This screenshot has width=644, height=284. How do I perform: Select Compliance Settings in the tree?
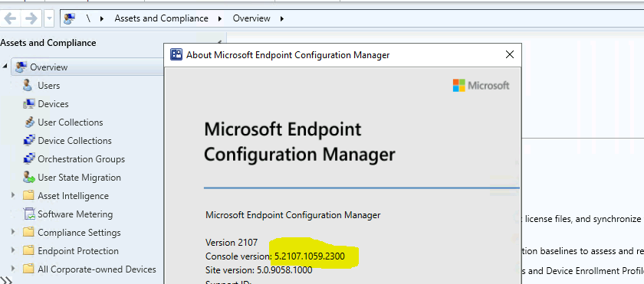point(79,233)
